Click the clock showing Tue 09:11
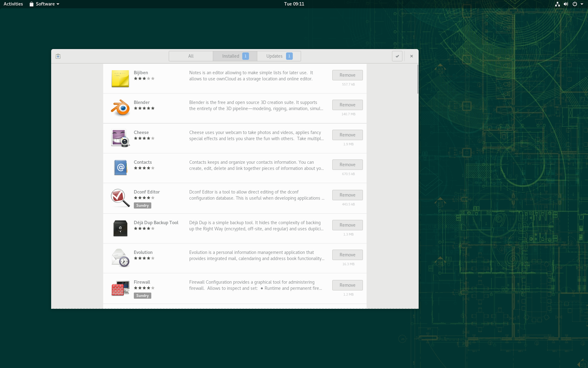Image resolution: width=588 pixels, height=368 pixels. click(x=294, y=4)
